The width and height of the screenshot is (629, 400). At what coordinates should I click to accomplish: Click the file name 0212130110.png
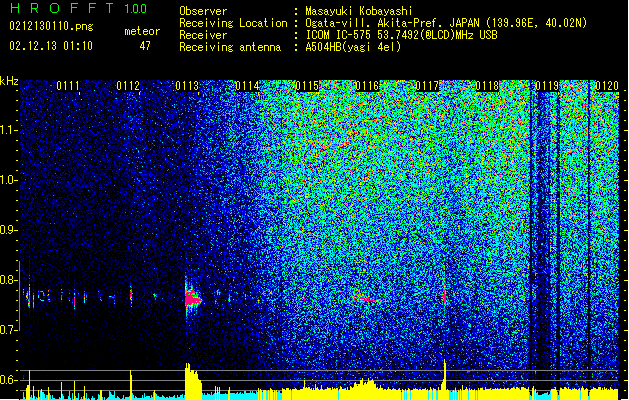(51, 26)
